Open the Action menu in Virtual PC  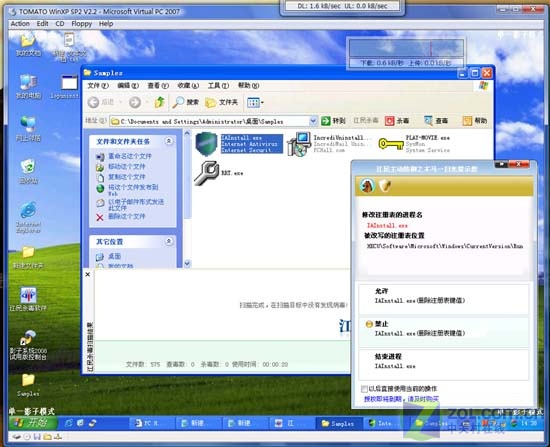(20, 24)
